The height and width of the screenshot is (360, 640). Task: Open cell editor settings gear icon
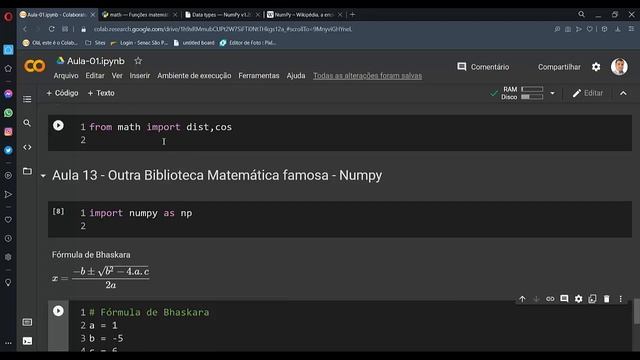pos(578,299)
